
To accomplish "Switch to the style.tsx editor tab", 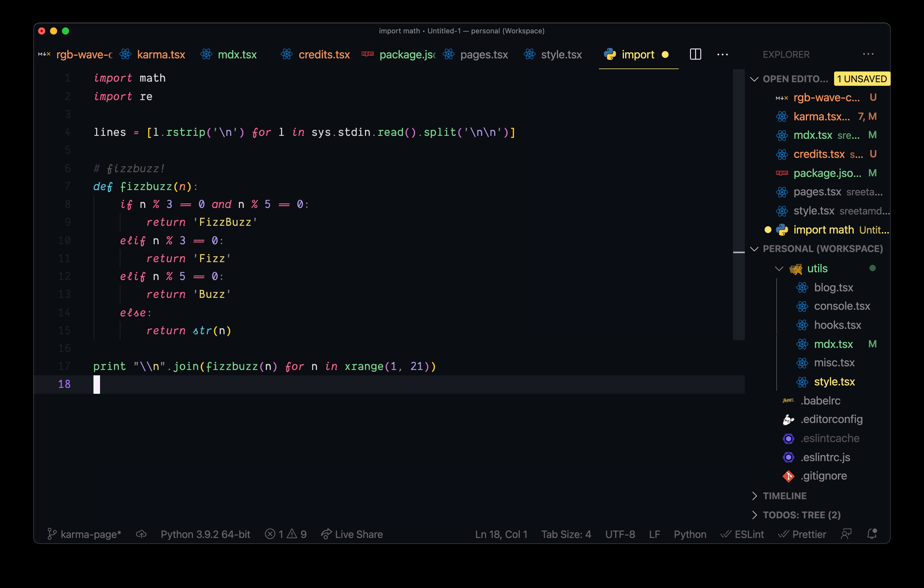I will pyautogui.click(x=559, y=55).
